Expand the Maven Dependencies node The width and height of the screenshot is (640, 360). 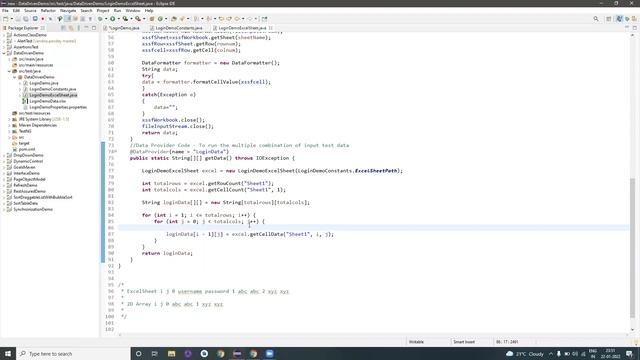pyautogui.click(x=9, y=125)
